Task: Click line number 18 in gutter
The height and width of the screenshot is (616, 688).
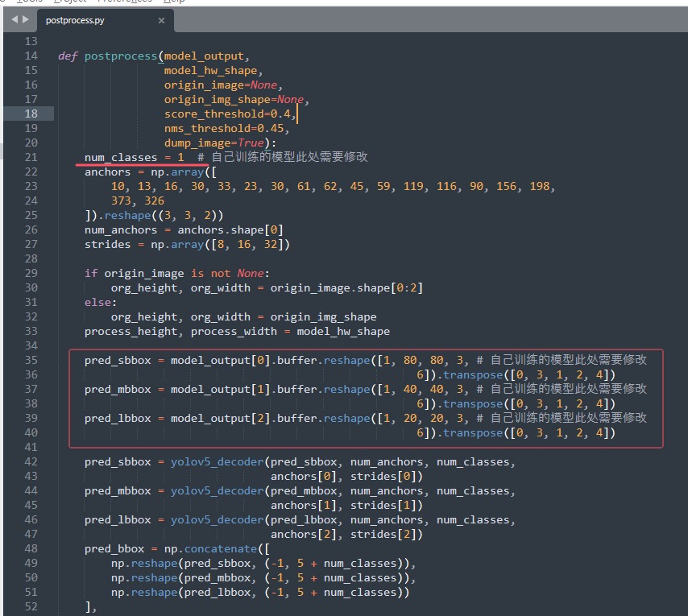Action: [31, 114]
